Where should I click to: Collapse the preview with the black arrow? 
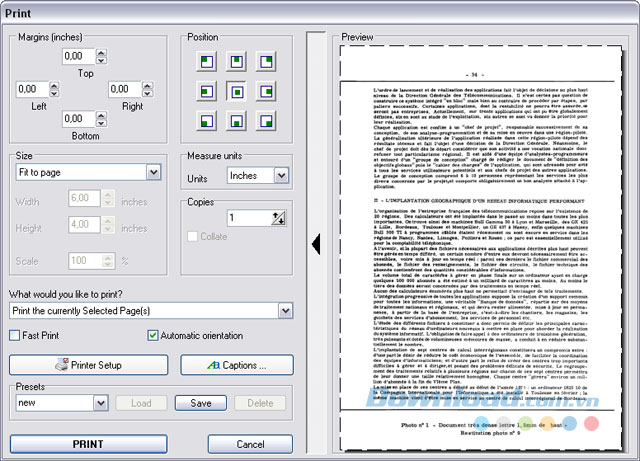[316, 244]
